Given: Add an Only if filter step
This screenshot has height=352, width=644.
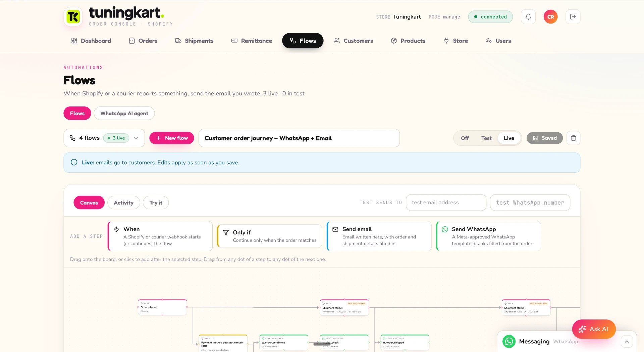Looking at the screenshot, I should pyautogui.click(x=270, y=236).
